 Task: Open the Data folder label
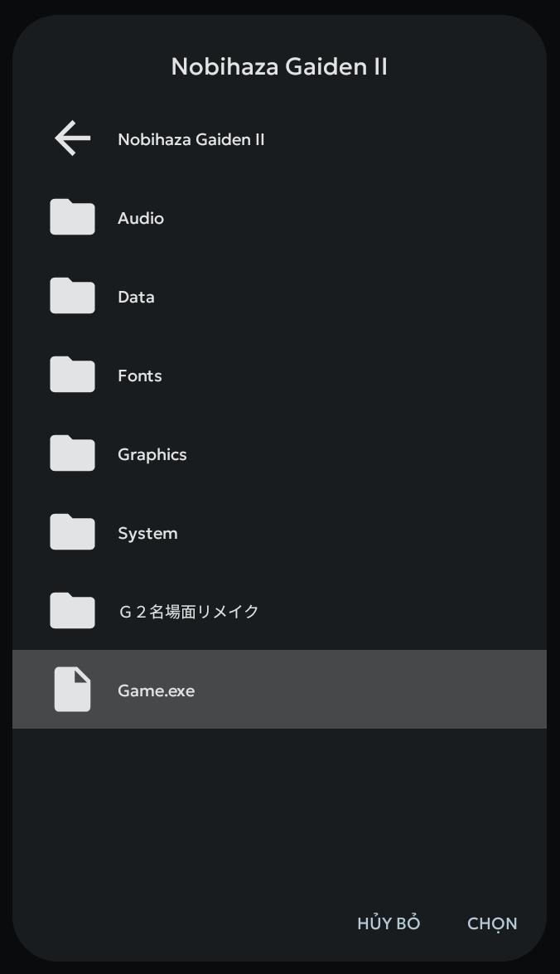click(136, 297)
